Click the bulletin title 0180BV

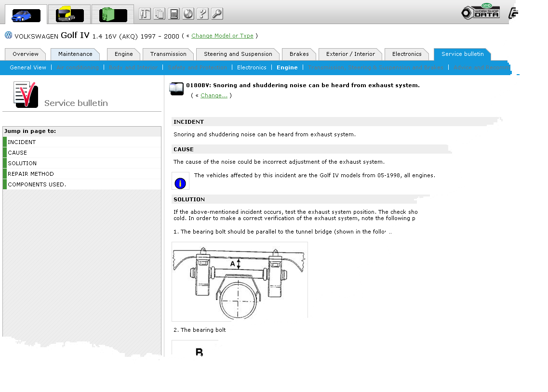(x=303, y=85)
